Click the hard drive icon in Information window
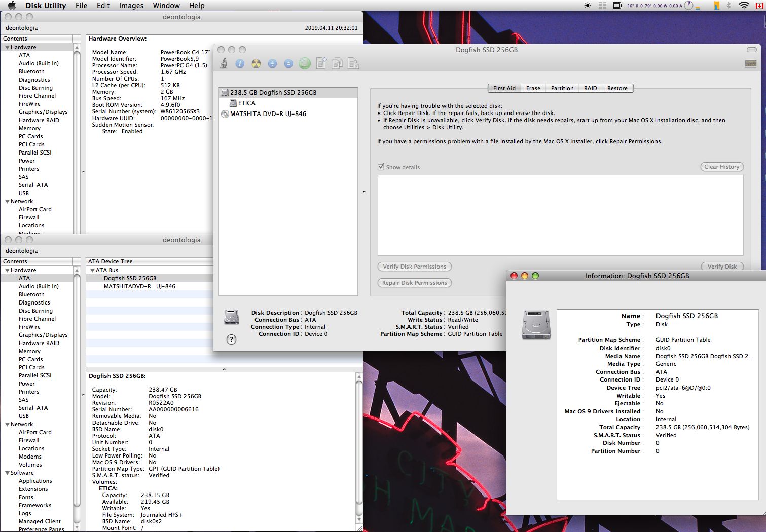 coord(536,325)
